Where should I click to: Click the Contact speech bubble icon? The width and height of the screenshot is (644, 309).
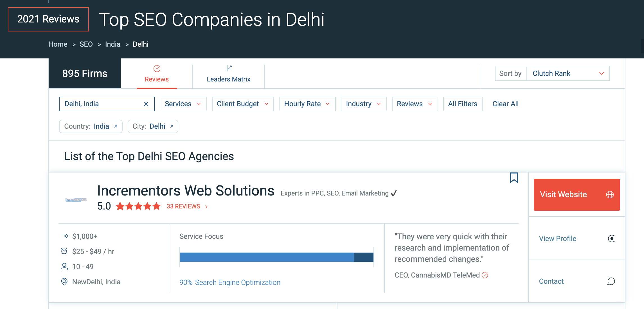(x=611, y=281)
